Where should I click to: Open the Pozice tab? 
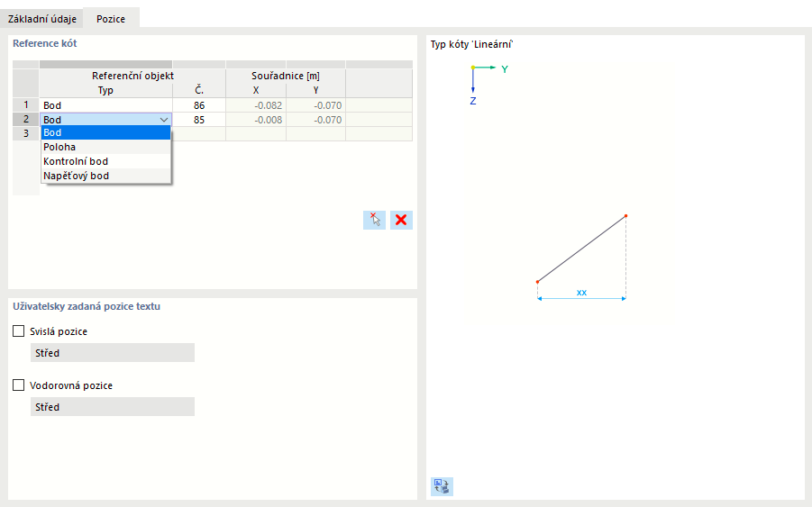click(111, 19)
